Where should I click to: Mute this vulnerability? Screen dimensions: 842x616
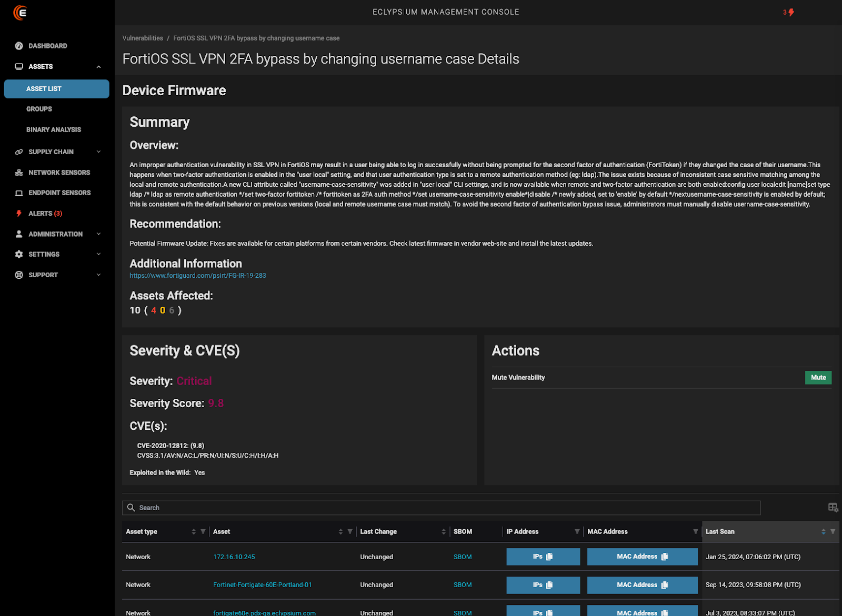[818, 377]
